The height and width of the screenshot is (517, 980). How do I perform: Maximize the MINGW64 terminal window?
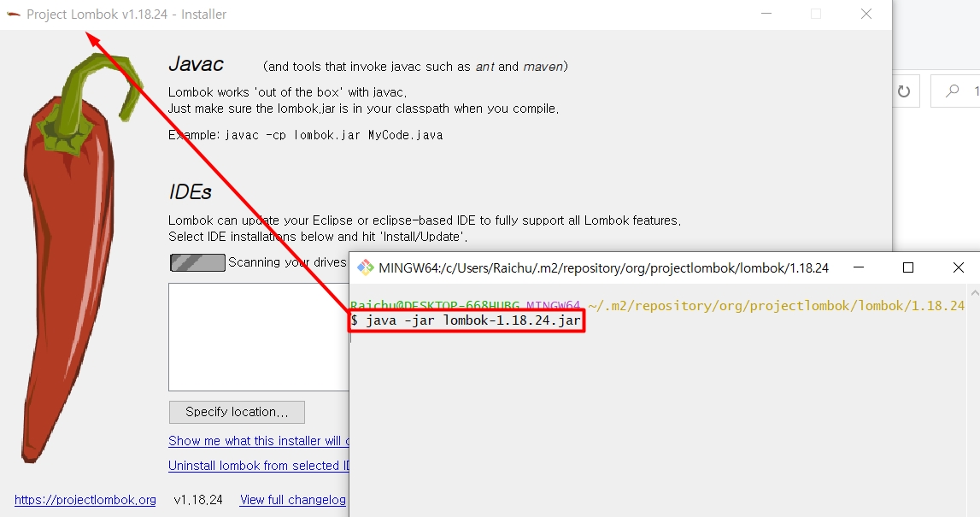[908, 267]
